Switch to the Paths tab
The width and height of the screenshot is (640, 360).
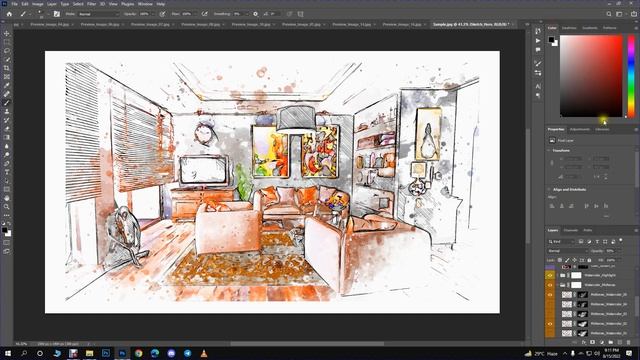tap(588, 230)
